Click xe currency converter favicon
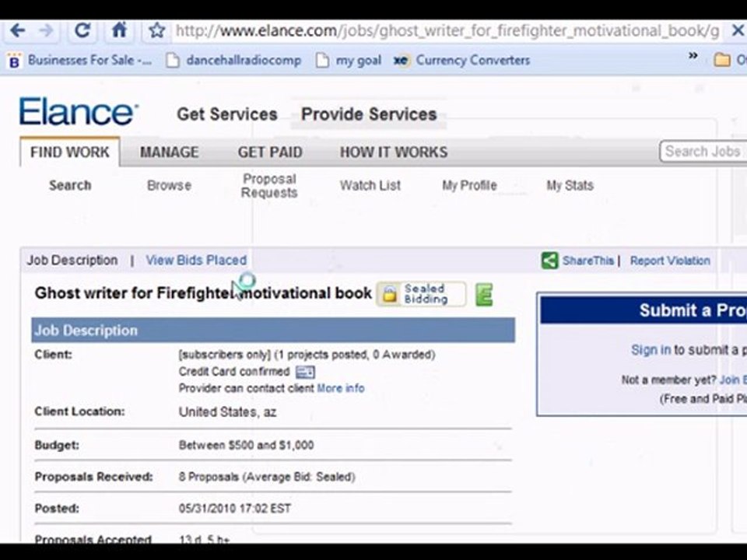 point(402,61)
